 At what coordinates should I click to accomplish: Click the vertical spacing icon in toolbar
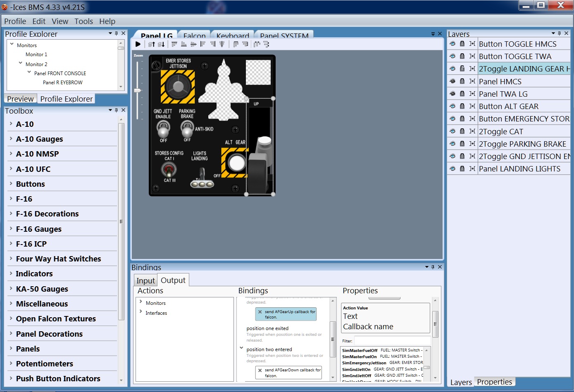pos(267,44)
